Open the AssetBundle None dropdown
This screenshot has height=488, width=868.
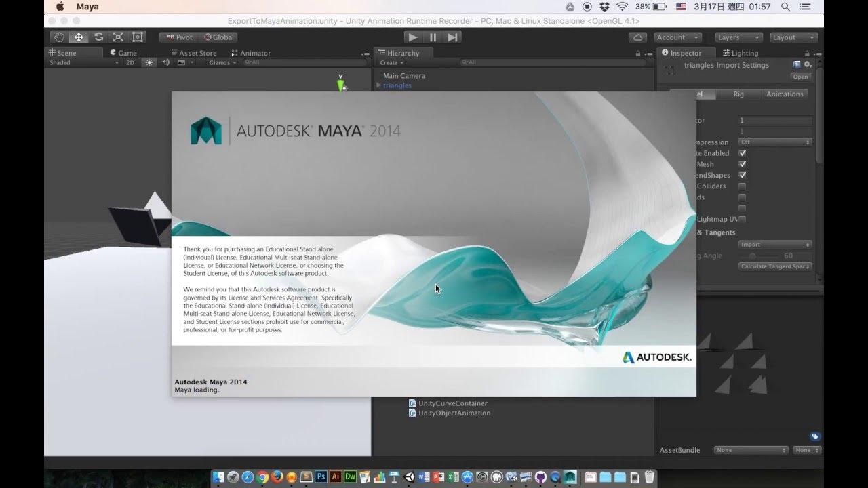(751, 450)
